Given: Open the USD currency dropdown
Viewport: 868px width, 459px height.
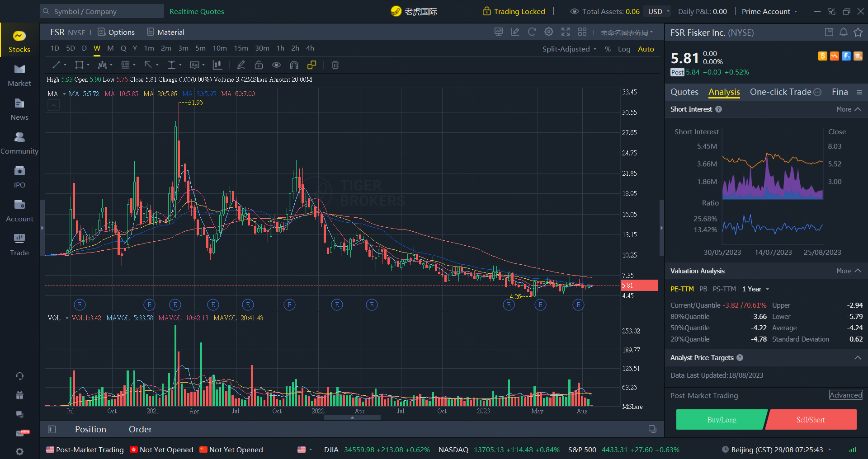Looking at the screenshot, I should click(659, 11).
